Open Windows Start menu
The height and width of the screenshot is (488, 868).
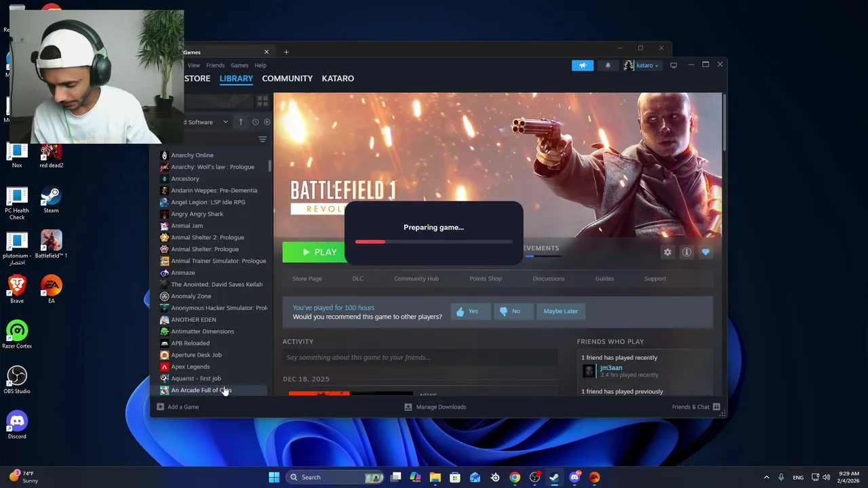tap(274, 477)
